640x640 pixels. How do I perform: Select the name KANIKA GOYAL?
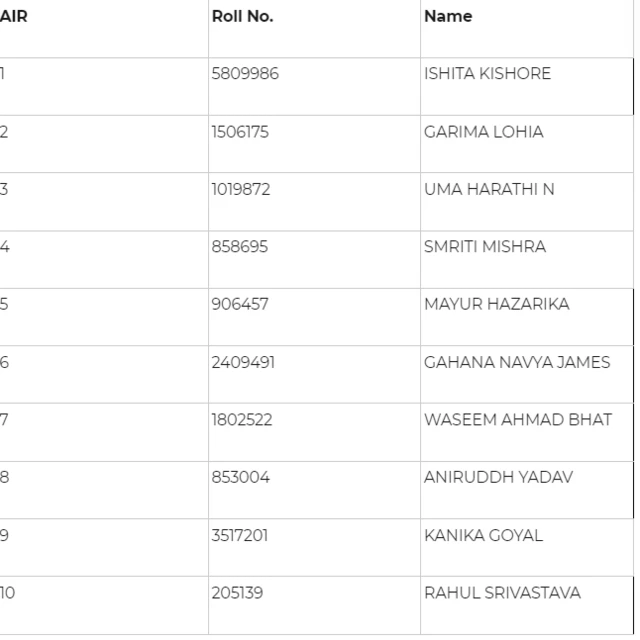(x=484, y=536)
